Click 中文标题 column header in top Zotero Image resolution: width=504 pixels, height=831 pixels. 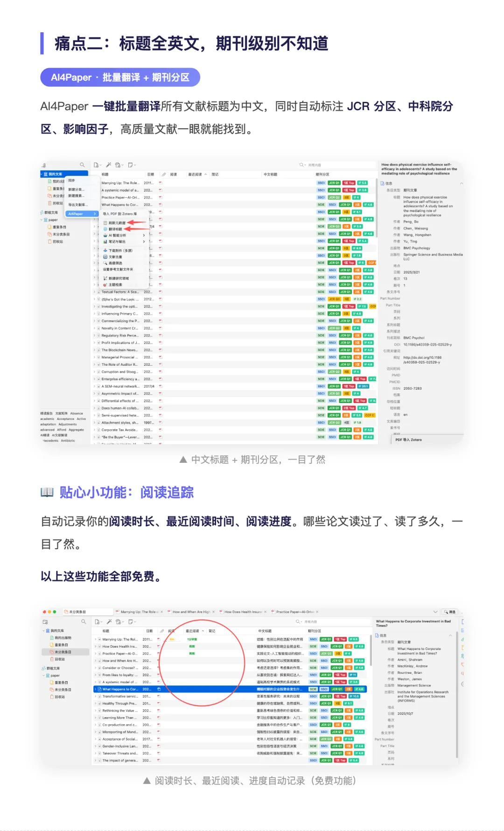click(x=270, y=175)
